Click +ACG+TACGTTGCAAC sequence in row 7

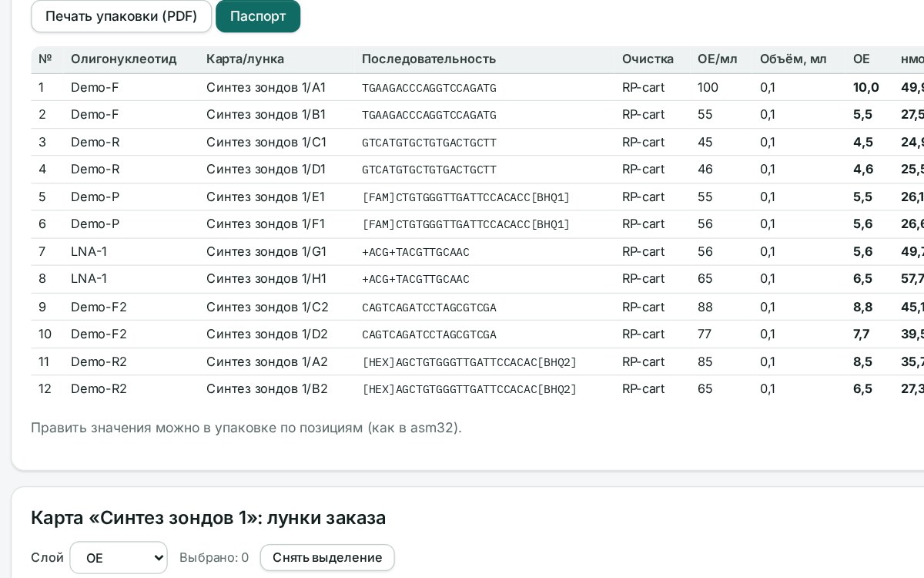click(416, 252)
